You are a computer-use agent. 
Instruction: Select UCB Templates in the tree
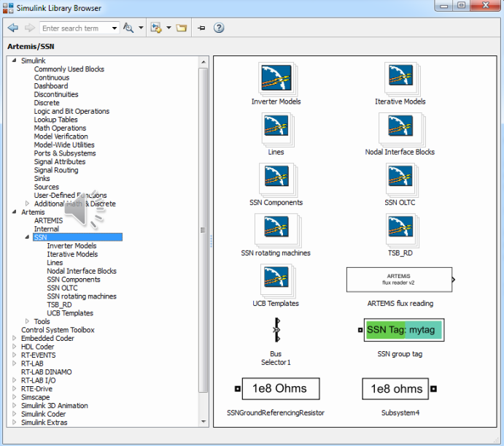click(x=70, y=313)
